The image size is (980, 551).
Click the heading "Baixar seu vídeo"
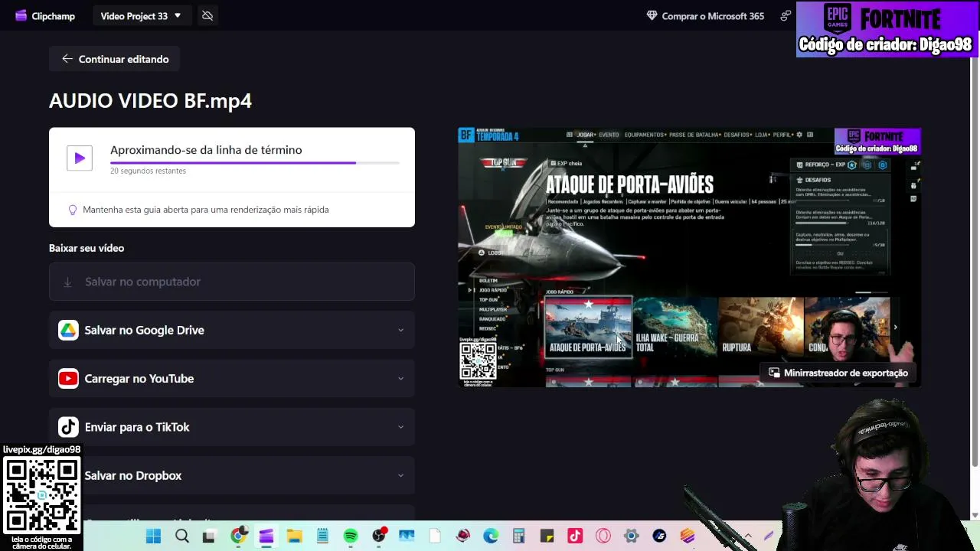click(x=87, y=248)
